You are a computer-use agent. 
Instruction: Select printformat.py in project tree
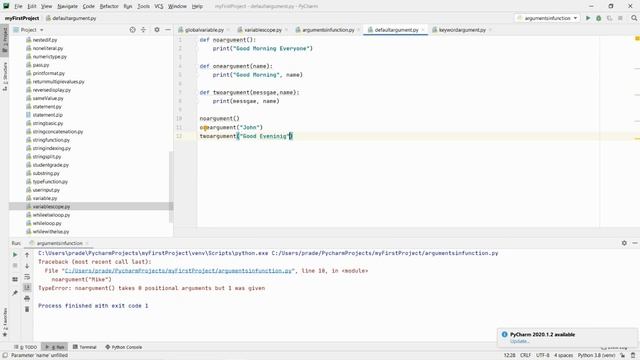point(49,73)
